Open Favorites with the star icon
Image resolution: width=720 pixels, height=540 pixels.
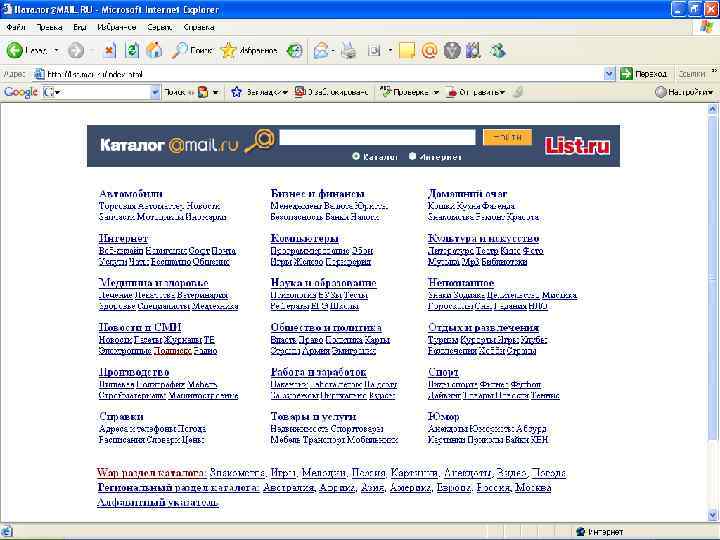tap(228, 50)
